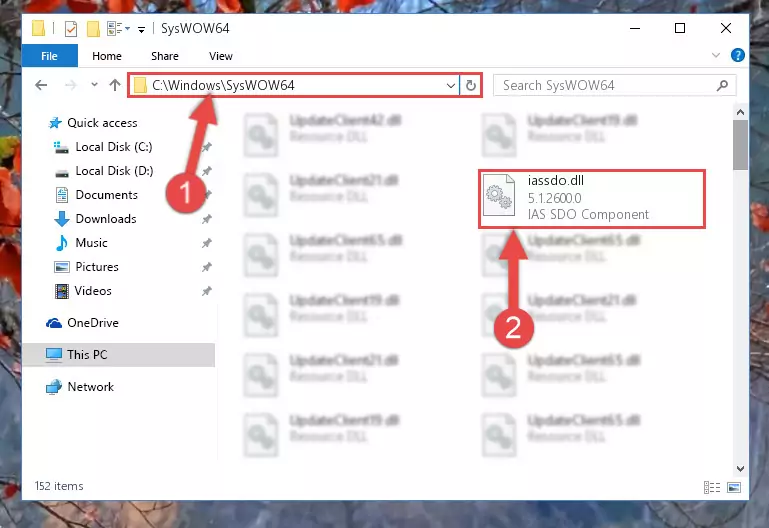Click the iassdo.dll gear file icon
Screen dimensions: 769x528
[499, 196]
